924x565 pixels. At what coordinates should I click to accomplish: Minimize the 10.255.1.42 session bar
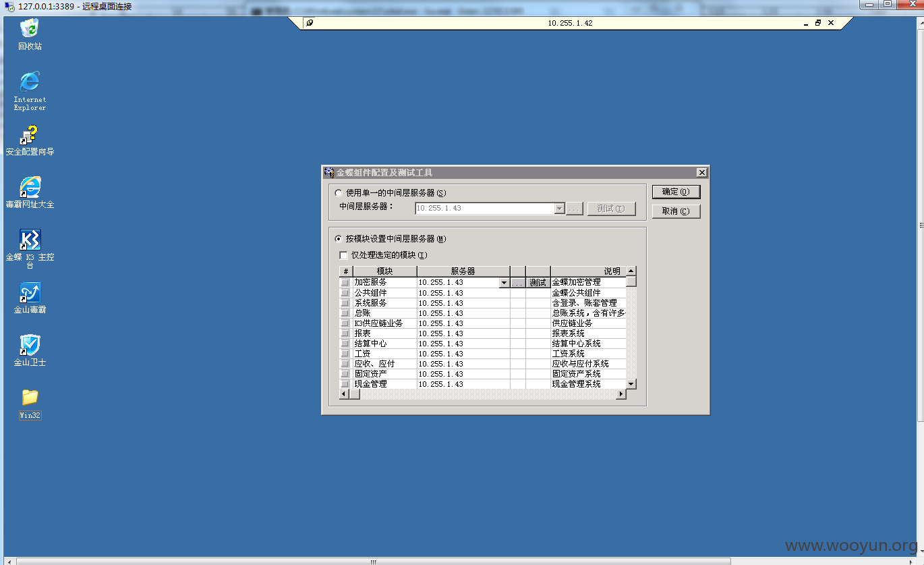point(806,23)
